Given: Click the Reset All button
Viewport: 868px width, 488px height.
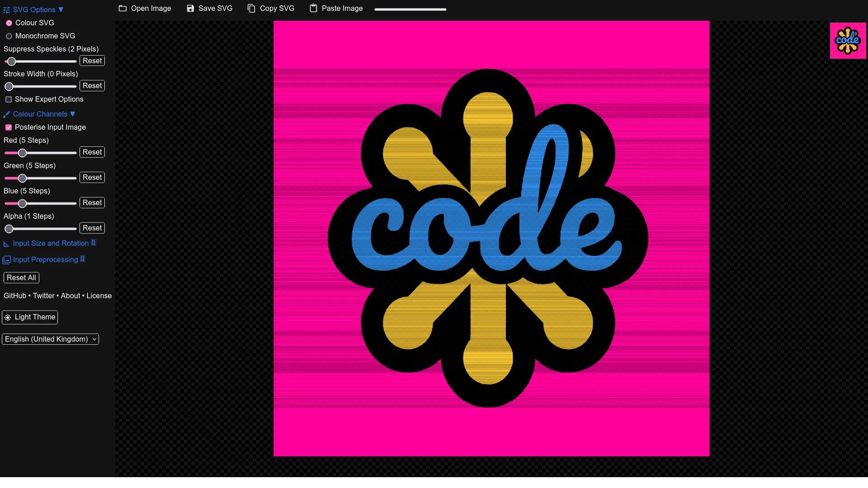Looking at the screenshot, I should click(x=21, y=278).
